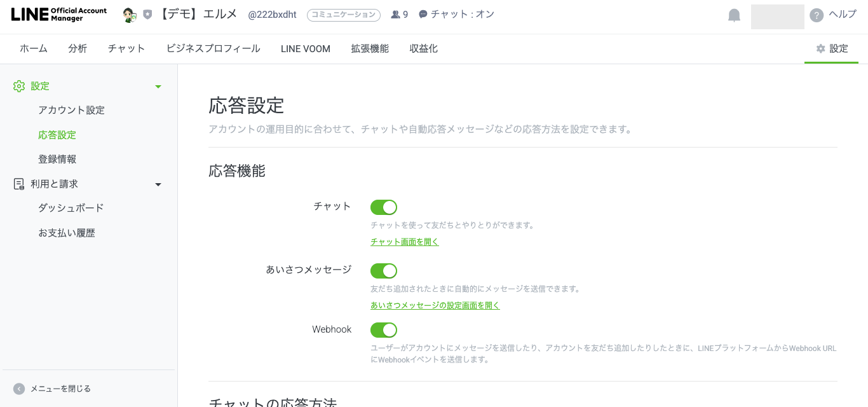Disable the チャット toggle switch
This screenshot has width=868, height=407.
pos(384,207)
